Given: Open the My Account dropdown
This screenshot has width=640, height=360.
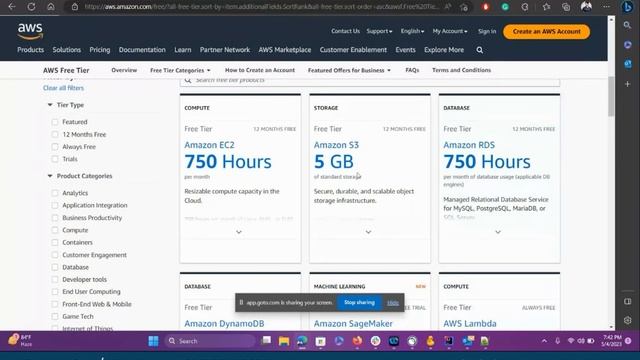Looking at the screenshot, I should (x=450, y=31).
